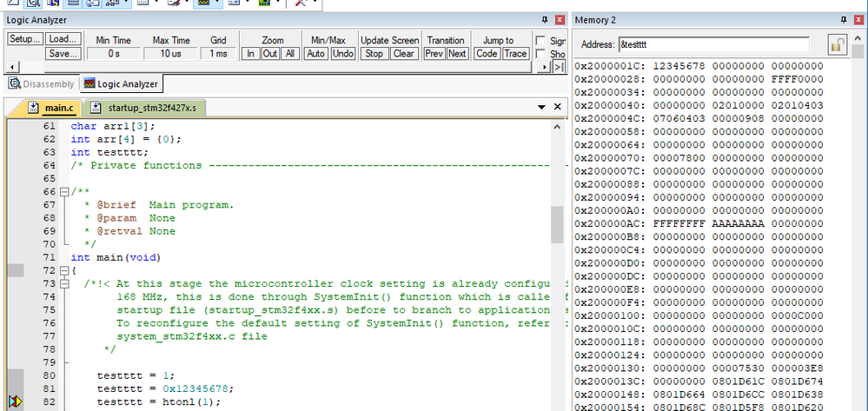The height and width of the screenshot is (411, 868).
Task: Close the Logic Analyzer panel
Action: tap(560, 20)
